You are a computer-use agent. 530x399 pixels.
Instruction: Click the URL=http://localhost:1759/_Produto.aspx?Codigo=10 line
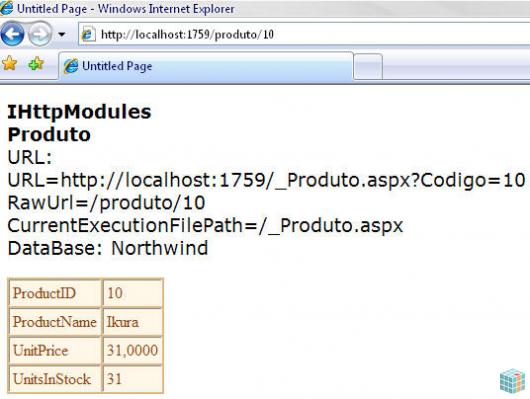coord(266,180)
